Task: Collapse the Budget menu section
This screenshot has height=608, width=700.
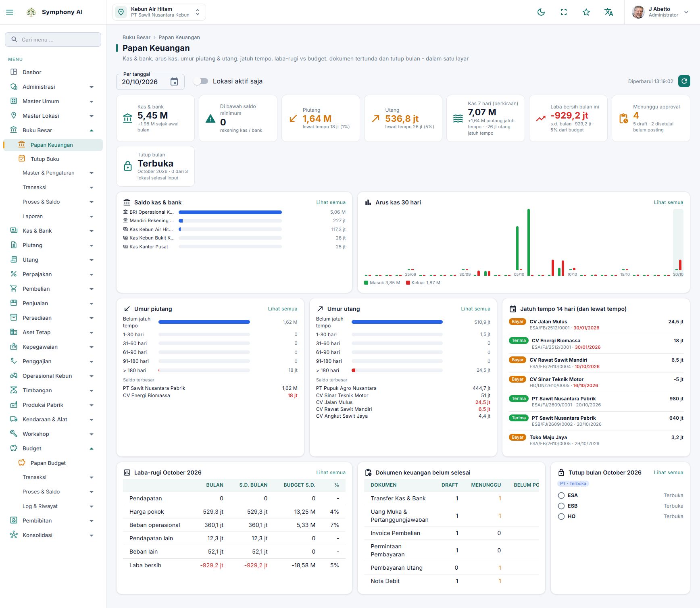Action: [x=53, y=448]
